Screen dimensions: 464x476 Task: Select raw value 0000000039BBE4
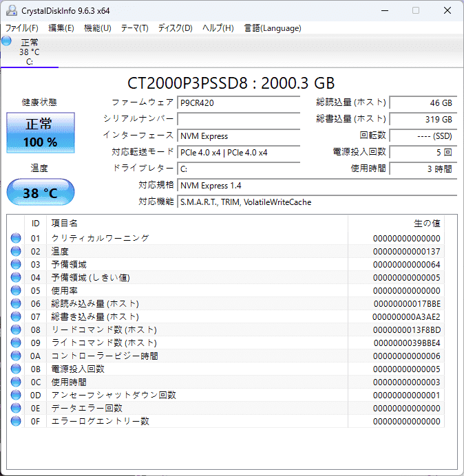[x=407, y=343]
